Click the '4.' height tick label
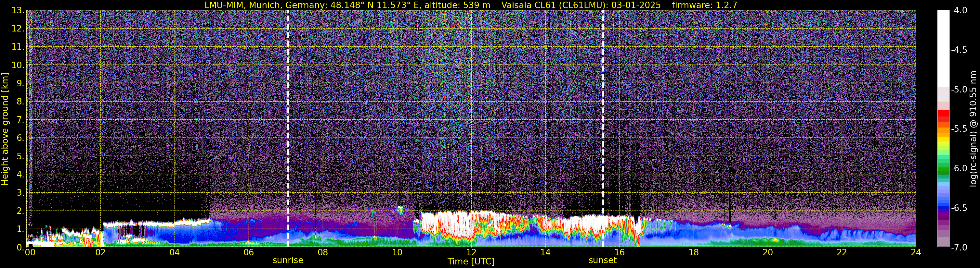 pyautogui.click(x=20, y=175)
